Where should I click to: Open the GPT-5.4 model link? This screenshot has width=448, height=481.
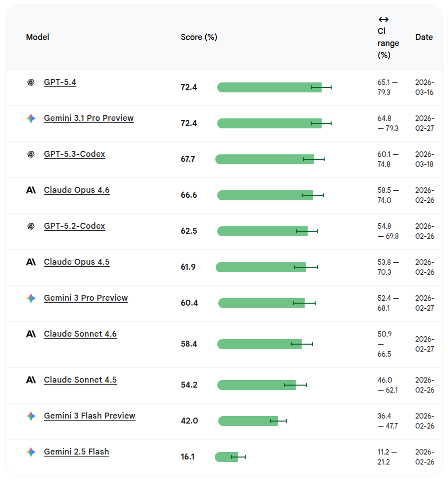tap(60, 82)
